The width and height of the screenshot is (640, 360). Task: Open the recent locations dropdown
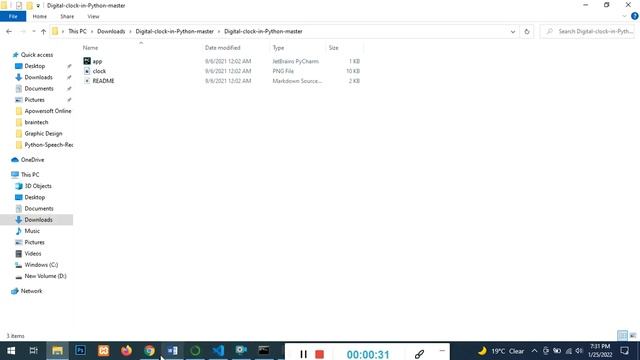coord(33,31)
